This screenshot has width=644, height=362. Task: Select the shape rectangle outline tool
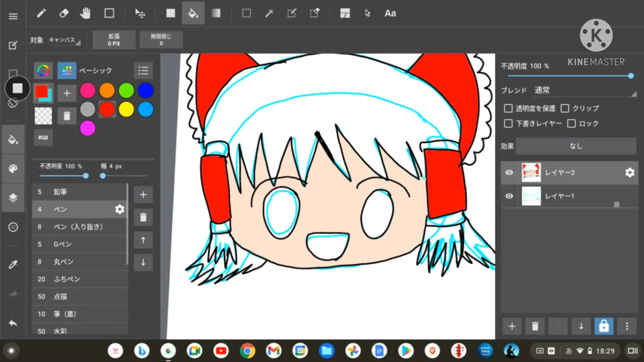(x=109, y=13)
